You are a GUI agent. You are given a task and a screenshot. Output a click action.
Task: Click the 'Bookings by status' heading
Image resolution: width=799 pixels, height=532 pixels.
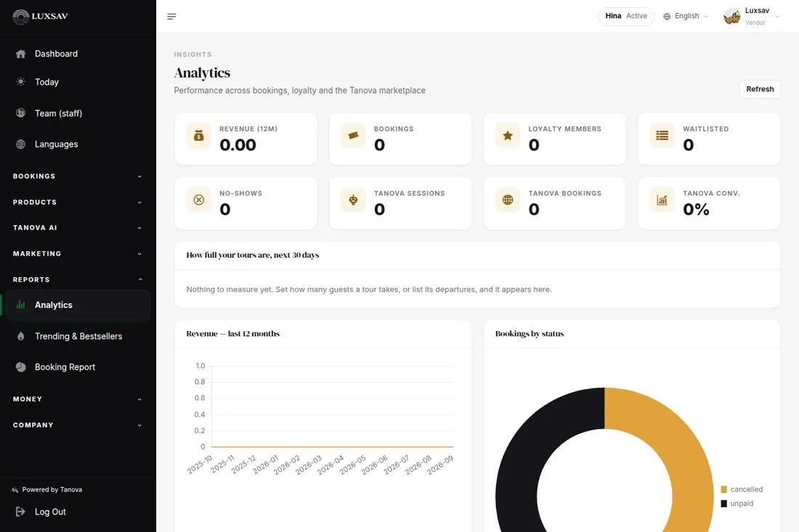[530, 333]
